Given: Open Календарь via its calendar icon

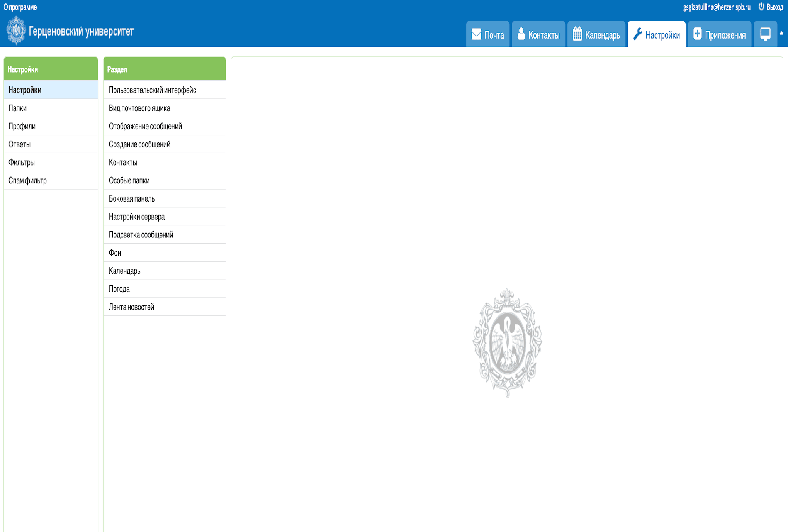Looking at the screenshot, I should (x=578, y=34).
